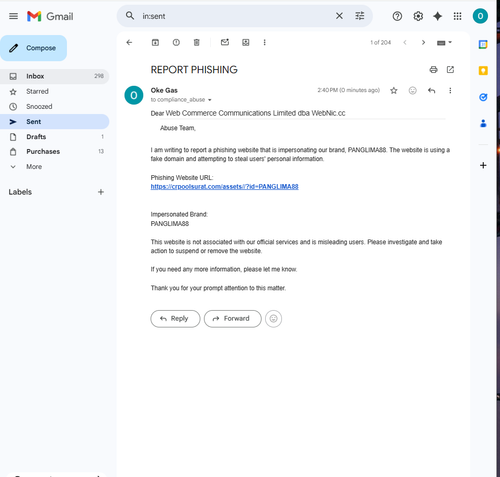Viewport: 500px width, 477px height.
Task: Open the Gemini sparkle icon
Action: [437, 16]
